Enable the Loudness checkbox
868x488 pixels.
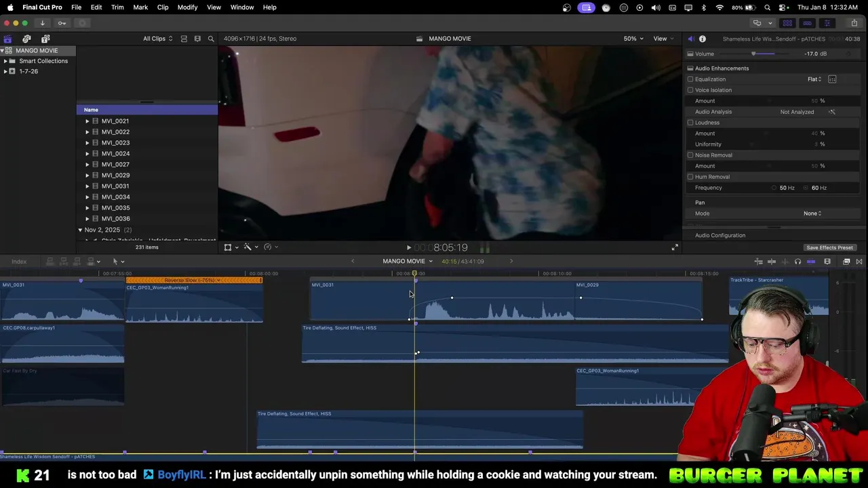(690, 123)
